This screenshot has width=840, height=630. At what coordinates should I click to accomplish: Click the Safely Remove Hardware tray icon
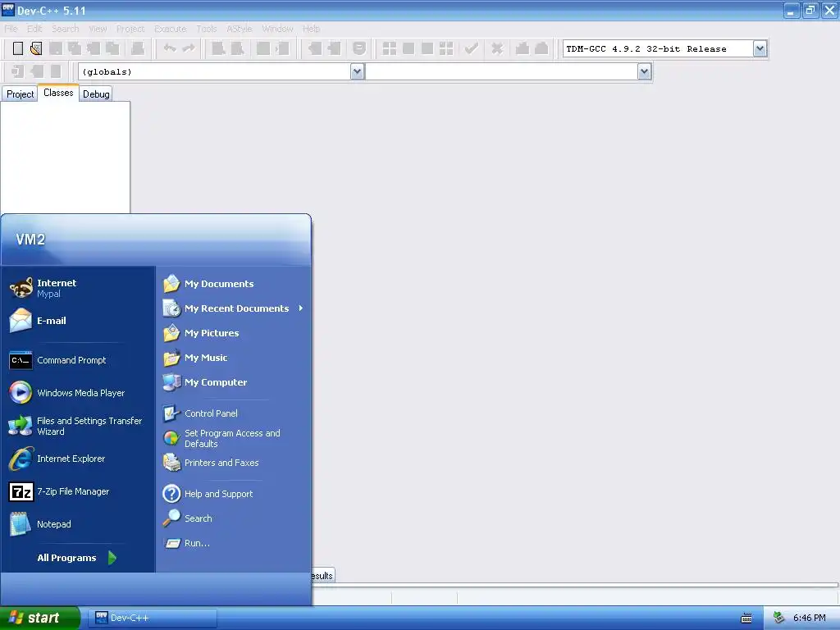pos(779,619)
